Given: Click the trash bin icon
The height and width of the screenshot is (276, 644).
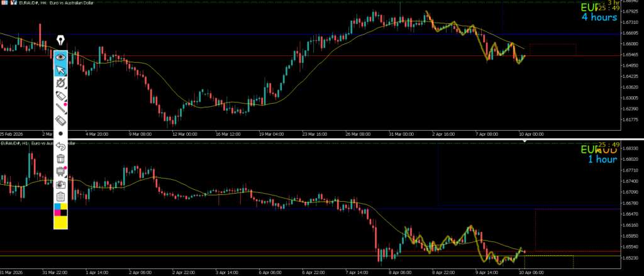Looking at the screenshot, I should (x=61, y=158).
